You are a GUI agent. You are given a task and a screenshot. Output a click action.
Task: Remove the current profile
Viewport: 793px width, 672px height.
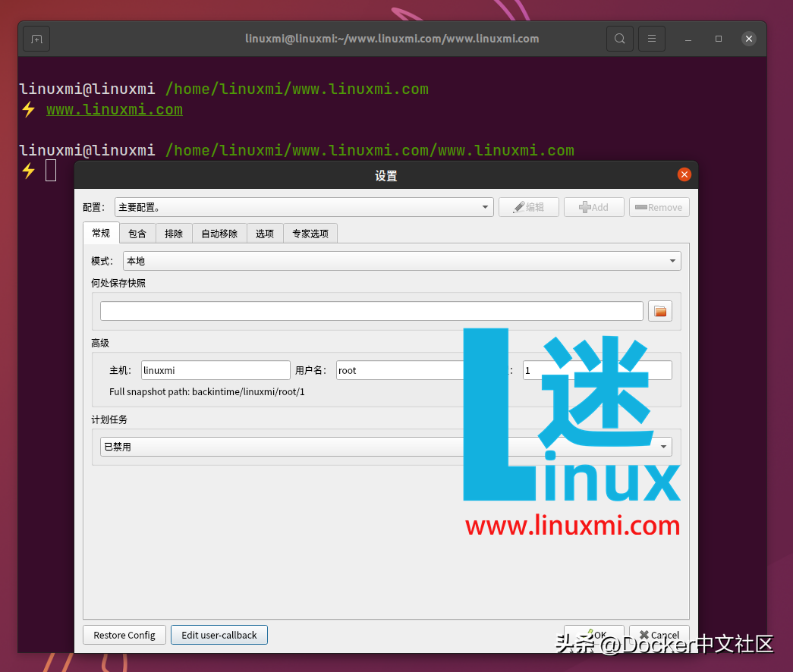[659, 207]
